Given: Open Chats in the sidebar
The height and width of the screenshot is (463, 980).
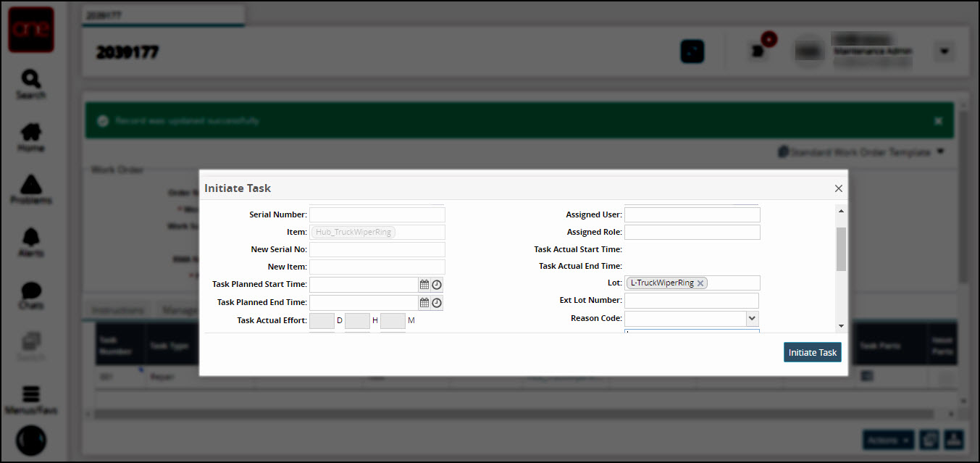Looking at the screenshot, I should click(31, 295).
